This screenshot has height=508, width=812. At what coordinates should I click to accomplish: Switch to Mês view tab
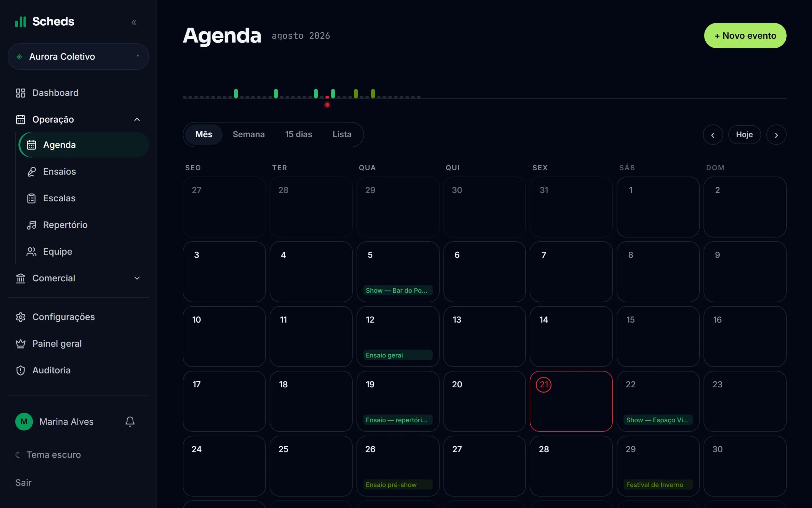[204, 134]
